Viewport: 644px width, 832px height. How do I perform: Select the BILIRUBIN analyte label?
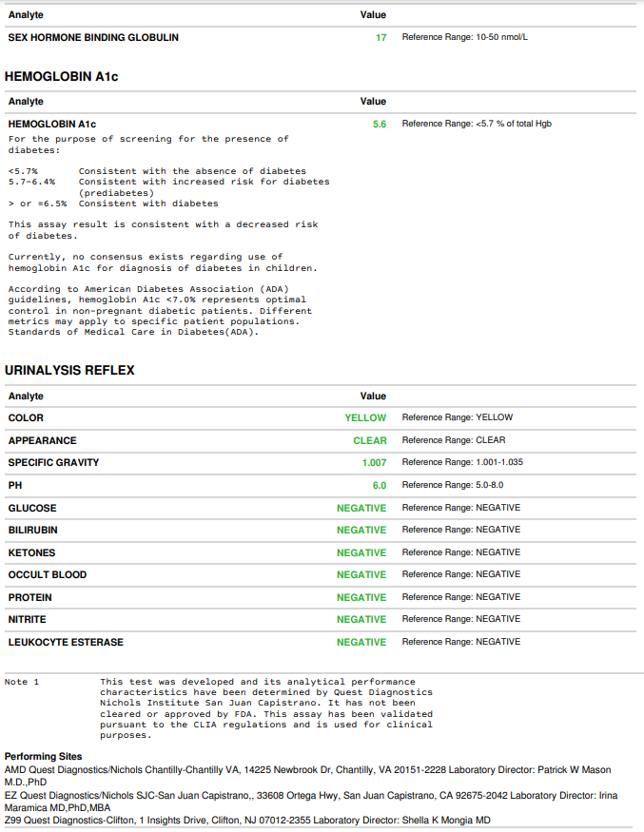tap(33, 530)
